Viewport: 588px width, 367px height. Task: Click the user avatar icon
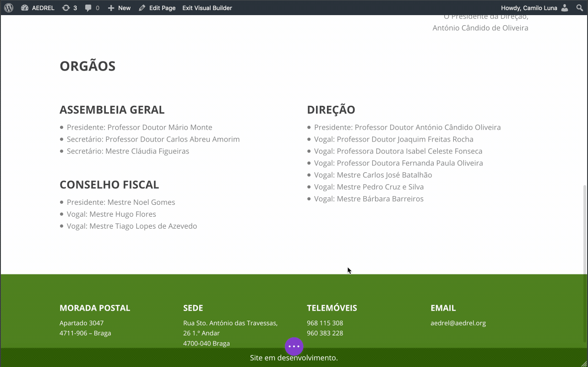click(x=565, y=8)
